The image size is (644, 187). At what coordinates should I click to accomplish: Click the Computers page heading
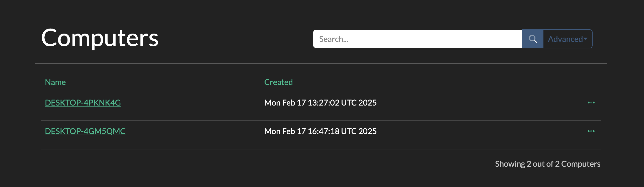click(100, 38)
